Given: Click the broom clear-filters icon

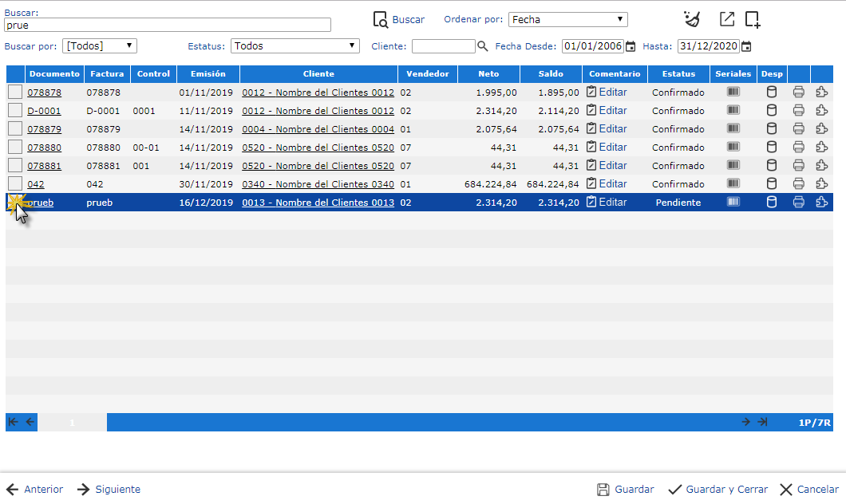Looking at the screenshot, I should (x=692, y=19).
